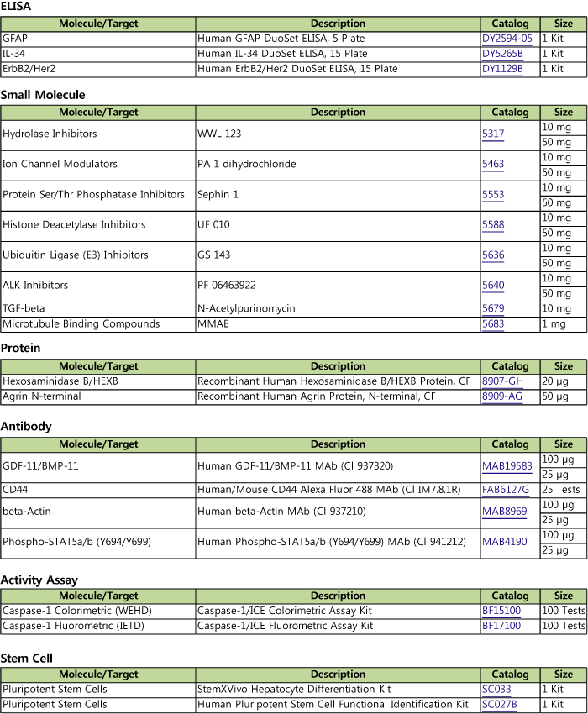Click the 'WWL 123' description cell

(338, 135)
